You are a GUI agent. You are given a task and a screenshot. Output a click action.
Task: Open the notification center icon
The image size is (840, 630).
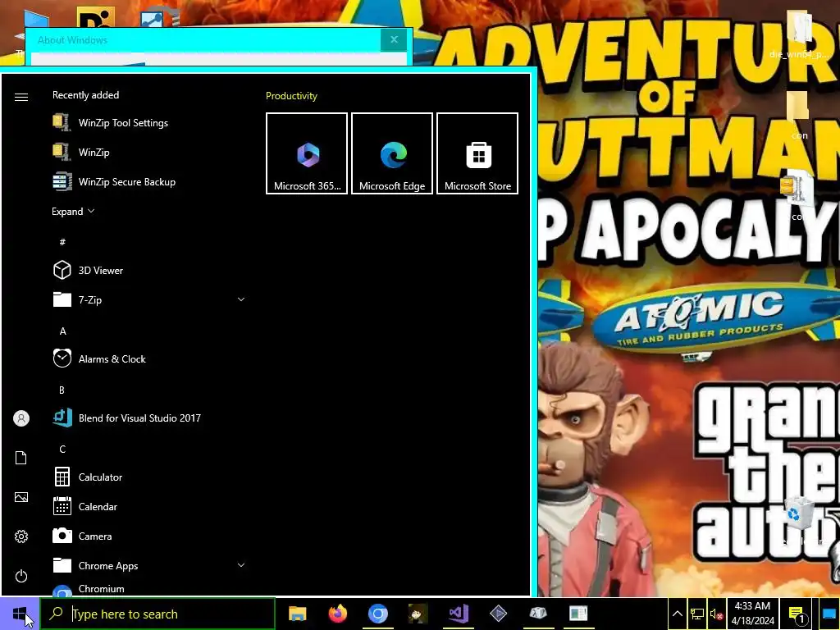[797, 614]
